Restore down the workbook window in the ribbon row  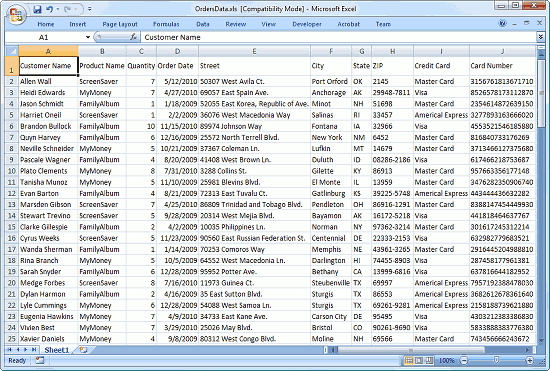tap(526, 23)
